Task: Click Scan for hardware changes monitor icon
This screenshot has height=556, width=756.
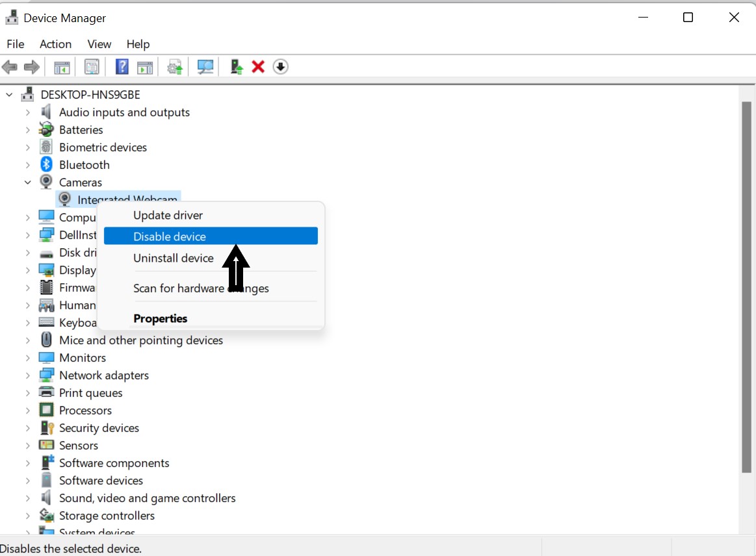Action: coord(205,67)
